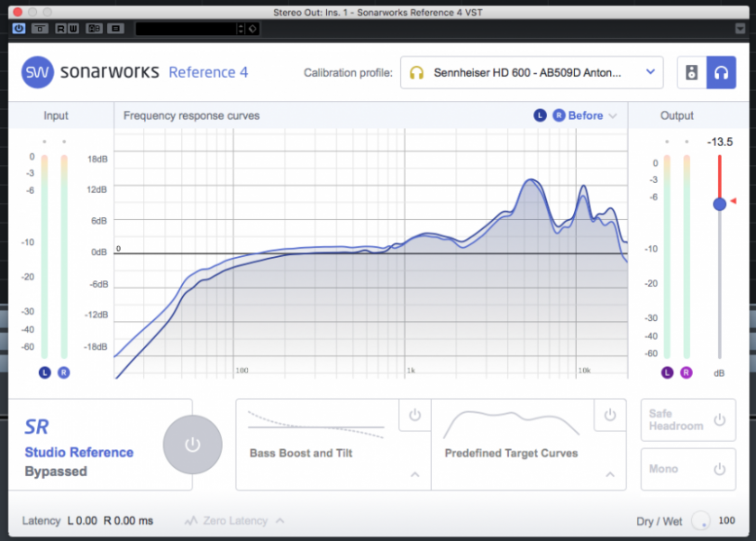The width and height of the screenshot is (756, 541).
Task: Click the input left clip indicator dot
Action: [44, 142]
